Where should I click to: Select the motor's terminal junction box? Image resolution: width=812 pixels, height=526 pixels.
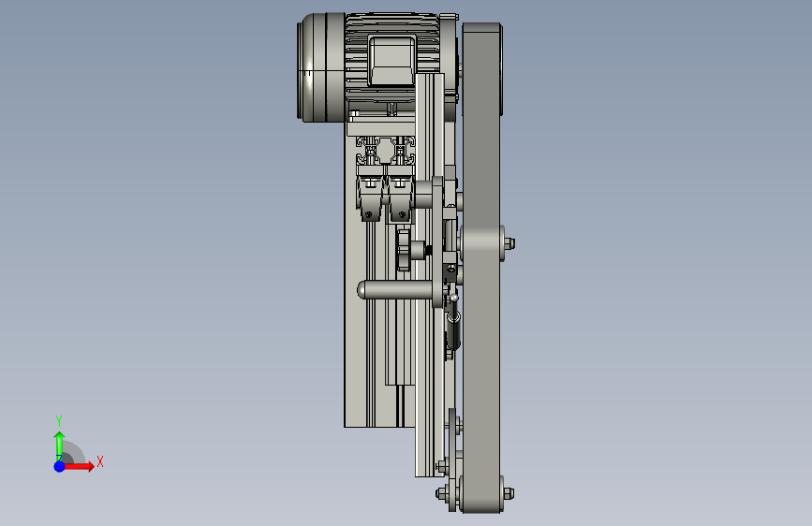click(391, 60)
